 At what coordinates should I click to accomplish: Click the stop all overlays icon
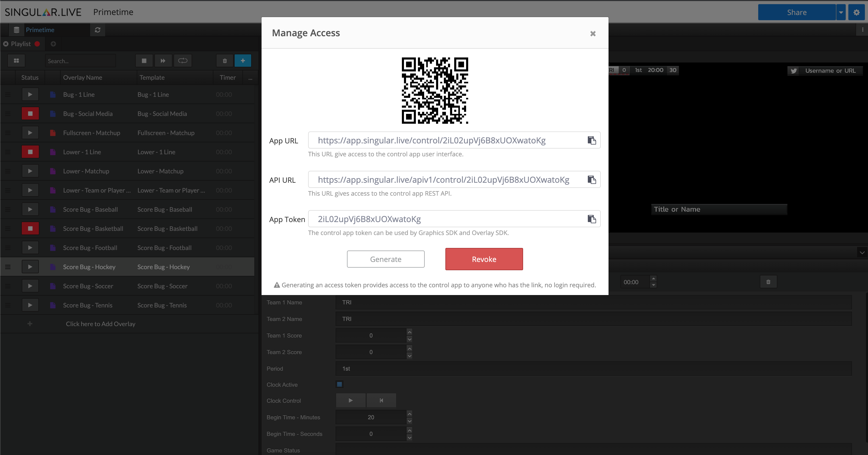[144, 61]
